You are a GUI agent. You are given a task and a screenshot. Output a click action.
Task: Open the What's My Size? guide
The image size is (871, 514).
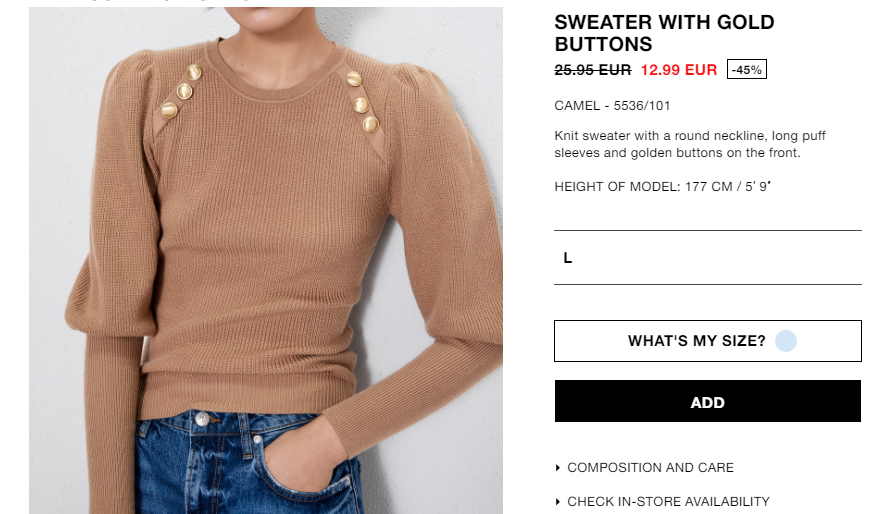pos(708,341)
